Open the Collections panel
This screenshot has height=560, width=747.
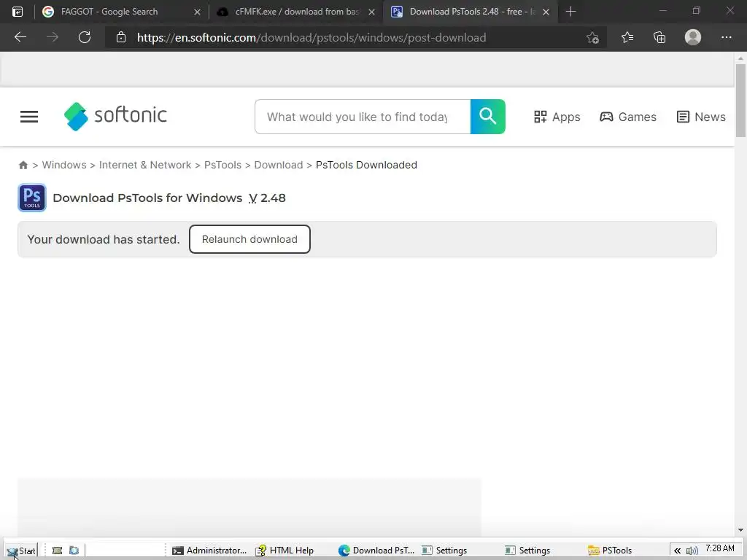[659, 37]
